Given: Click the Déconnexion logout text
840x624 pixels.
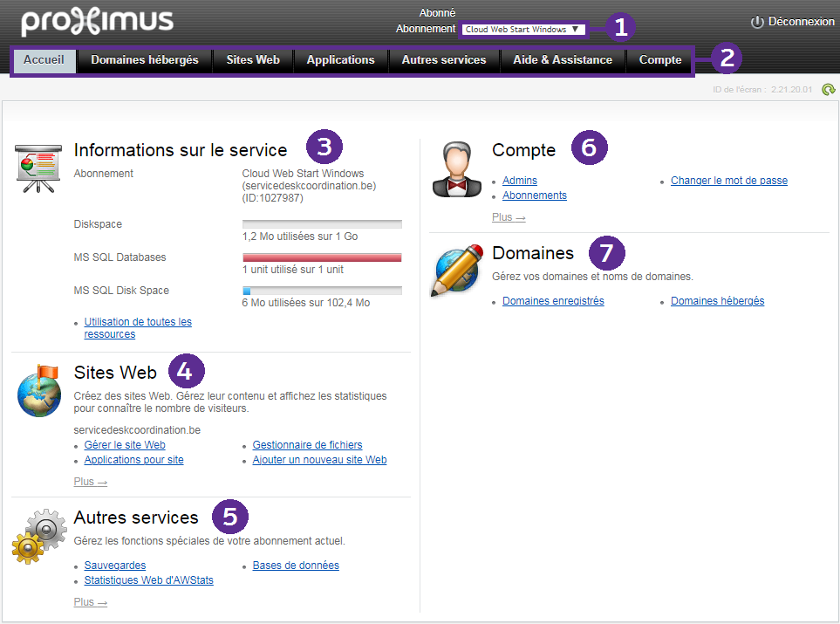Looking at the screenshot, I should pos(801,22).
